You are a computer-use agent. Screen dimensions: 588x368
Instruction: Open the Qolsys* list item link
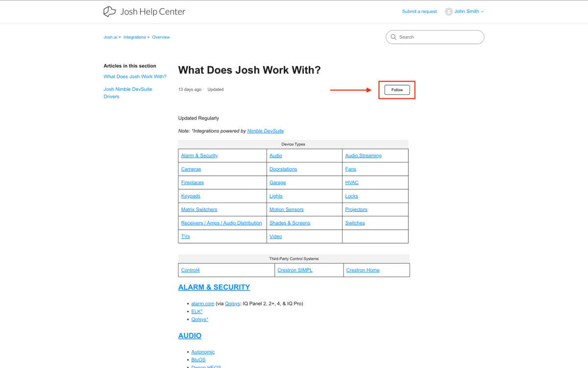click(x=200, y=319)
